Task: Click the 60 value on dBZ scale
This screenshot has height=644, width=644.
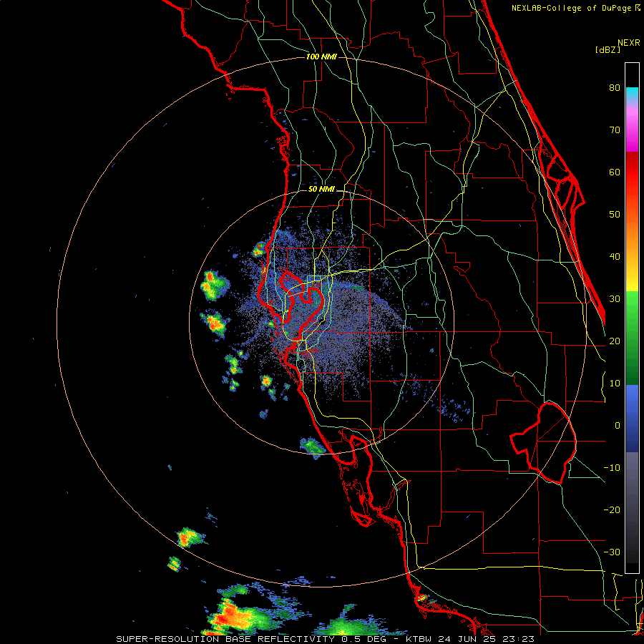Action: click(615, 172)
